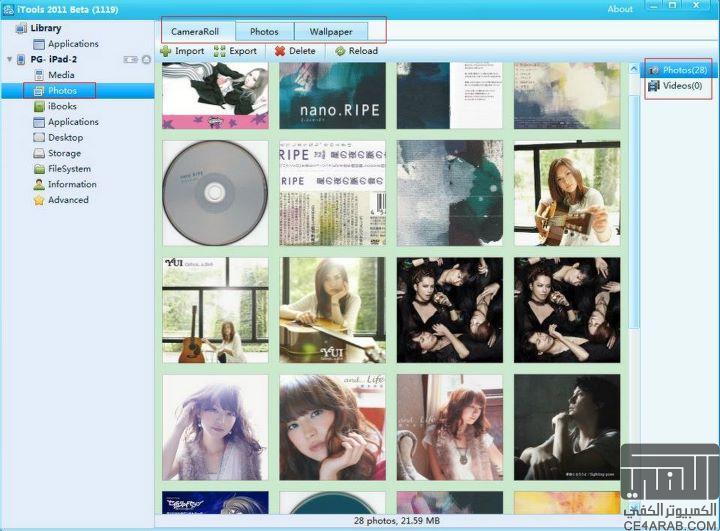
Task: Click the '28 photos, 21.59 MB' status text
Action: click(397, 521)
